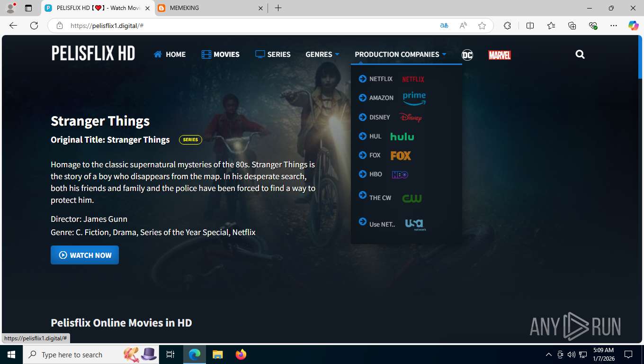This screenshot has height=364, width=644.
Task: Open the browser profile avatar
Action: [10, 8]
